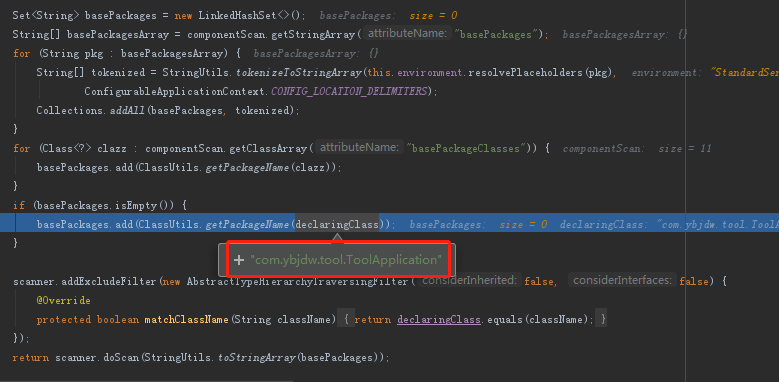Click the protected keyword
Viewport: 779px width, 382px height.
pos(64,319)
